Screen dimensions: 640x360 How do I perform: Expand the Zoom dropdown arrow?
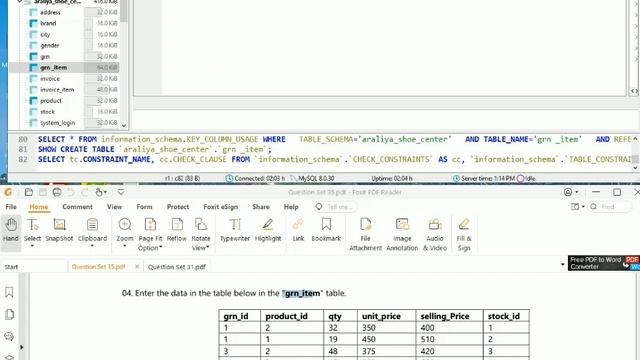click(125, 247)
